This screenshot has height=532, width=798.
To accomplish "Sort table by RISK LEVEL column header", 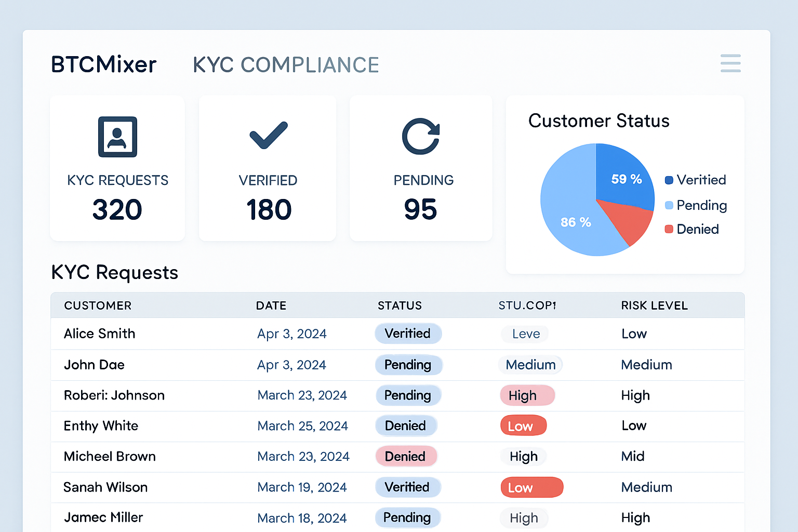I will pos(654,305).
